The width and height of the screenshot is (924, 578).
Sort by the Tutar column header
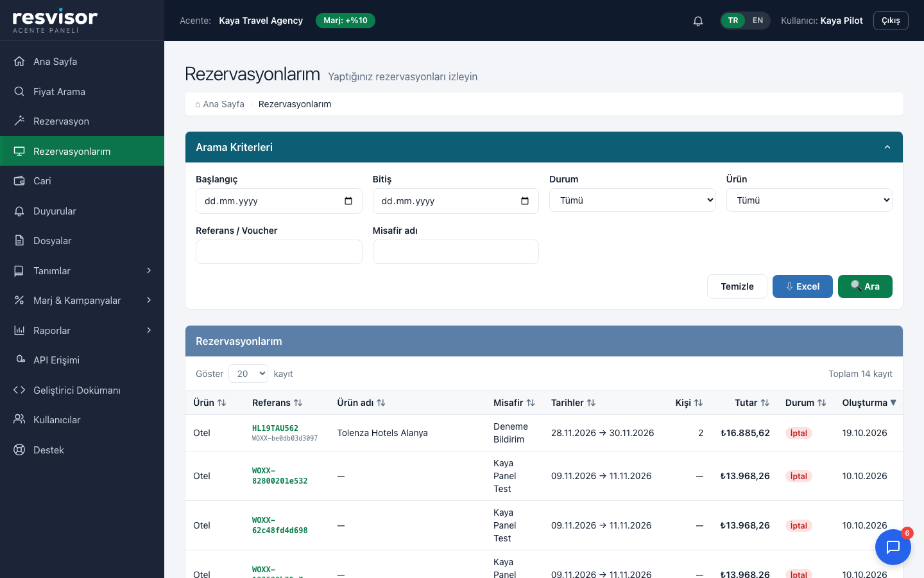[752, 403]
